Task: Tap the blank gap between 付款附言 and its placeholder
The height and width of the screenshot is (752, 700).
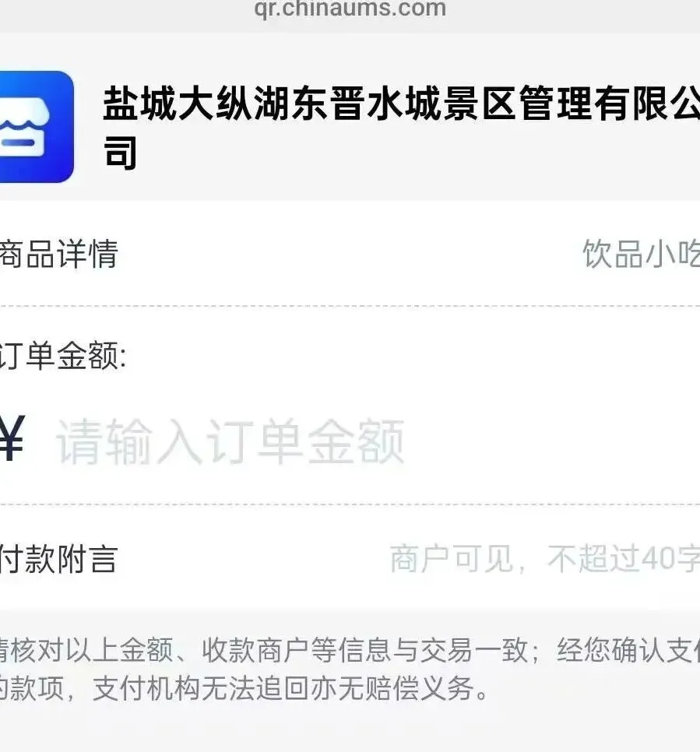Action: coord(253,559)
